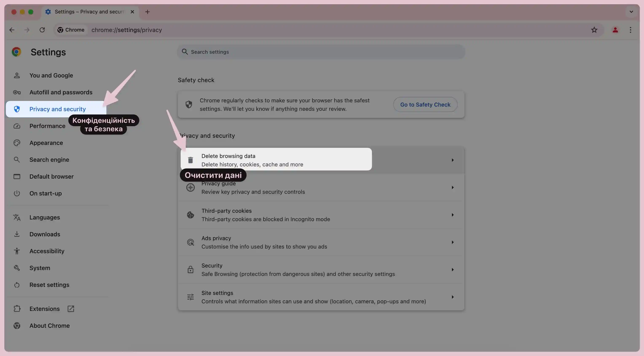Click the Security safe browsing lock icon
The image size is (644, 356).
click(190, 270)
